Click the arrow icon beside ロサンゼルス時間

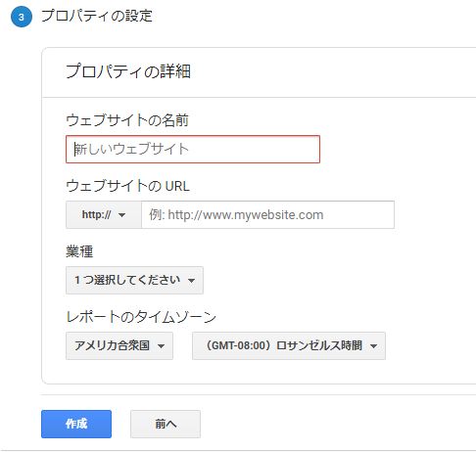[x=374, y=346]
